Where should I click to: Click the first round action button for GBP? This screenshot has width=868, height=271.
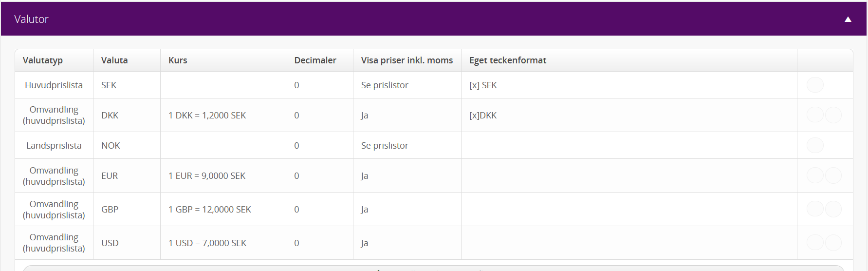[815, 209]
